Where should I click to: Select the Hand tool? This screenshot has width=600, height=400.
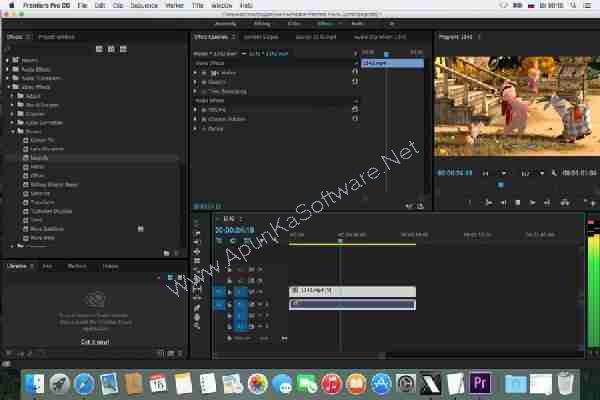(x=197, y=317)
